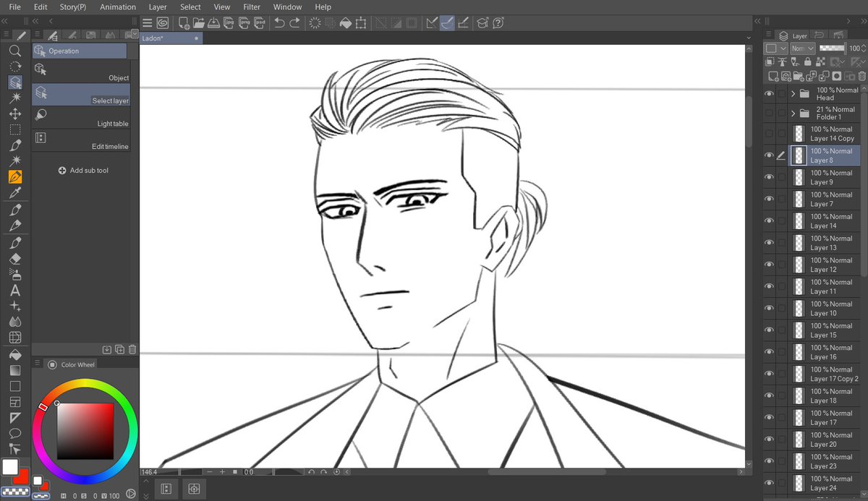
Task: Open the File menu
Action: (x=14, y=7)
